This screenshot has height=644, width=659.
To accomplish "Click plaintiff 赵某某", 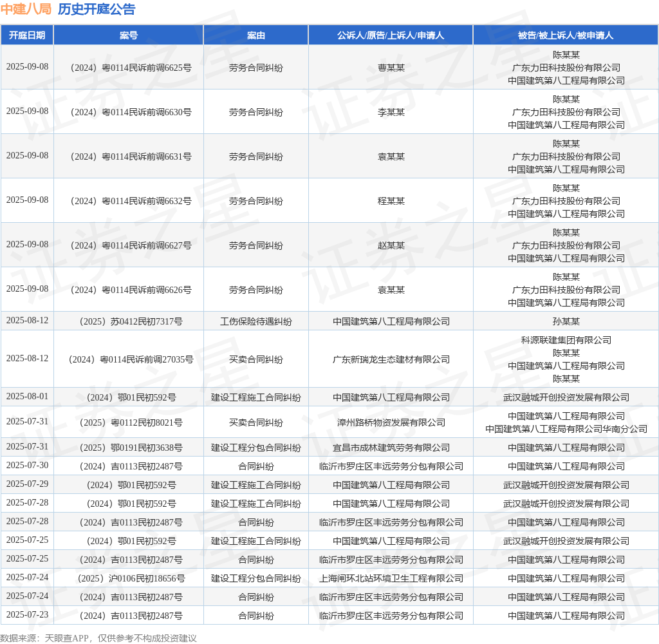I will [x=391, y=245].
